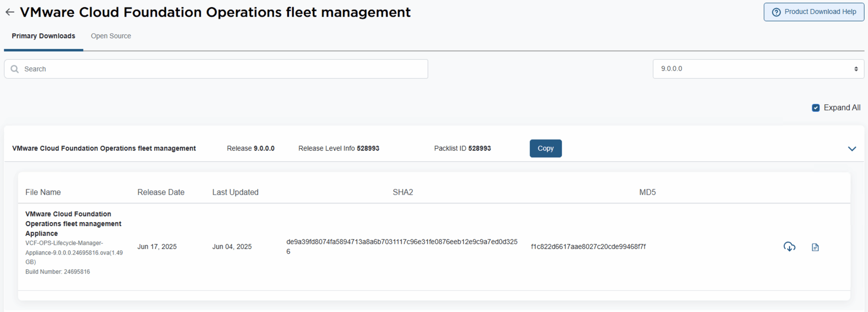The image size is (868, 312).
Task: Click the File Name column header
Action: tap(43, 192)
